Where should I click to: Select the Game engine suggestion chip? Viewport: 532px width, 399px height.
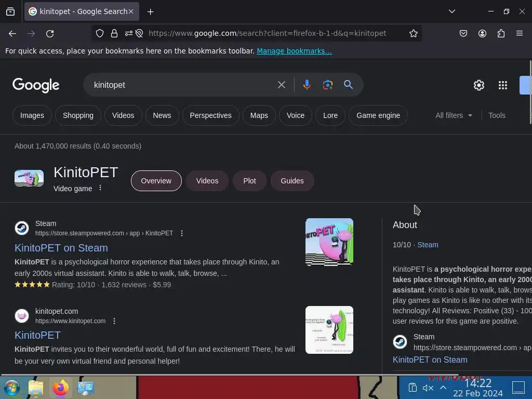(378, 115)
